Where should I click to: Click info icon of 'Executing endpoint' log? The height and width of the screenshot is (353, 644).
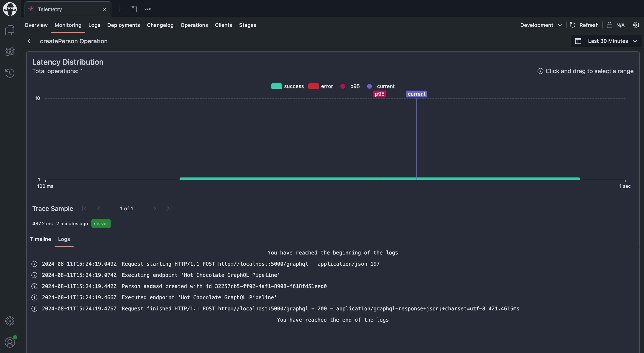(x=34, y=275)
